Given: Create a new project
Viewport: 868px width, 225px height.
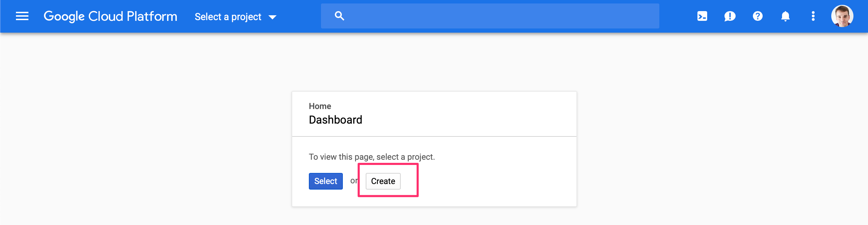Looking at the screenshot, I should pos(383,181).
